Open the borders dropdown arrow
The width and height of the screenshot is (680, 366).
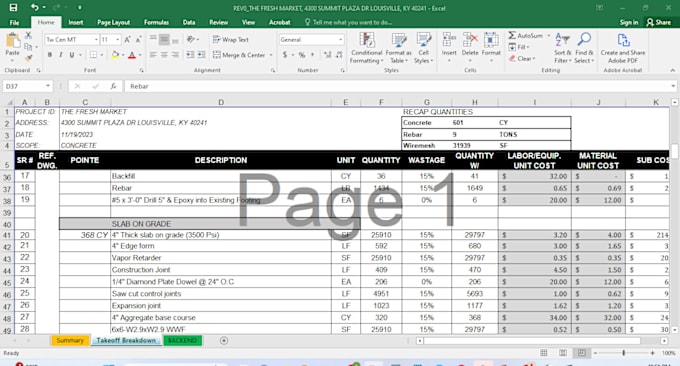pos(102,55)
